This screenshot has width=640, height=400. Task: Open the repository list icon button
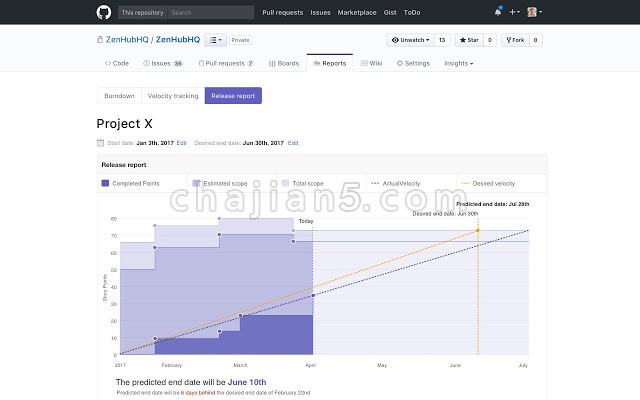click(214, 40)
